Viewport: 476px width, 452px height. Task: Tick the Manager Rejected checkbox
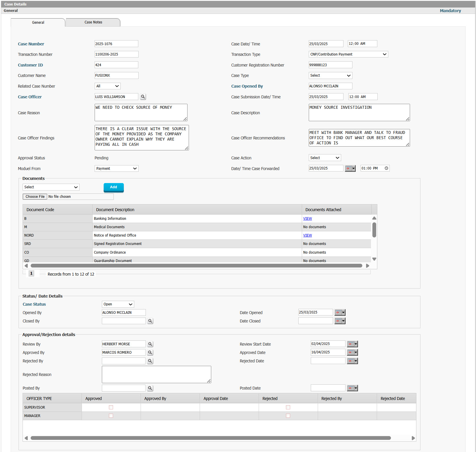pyautogui.click(x=288, y=416)
